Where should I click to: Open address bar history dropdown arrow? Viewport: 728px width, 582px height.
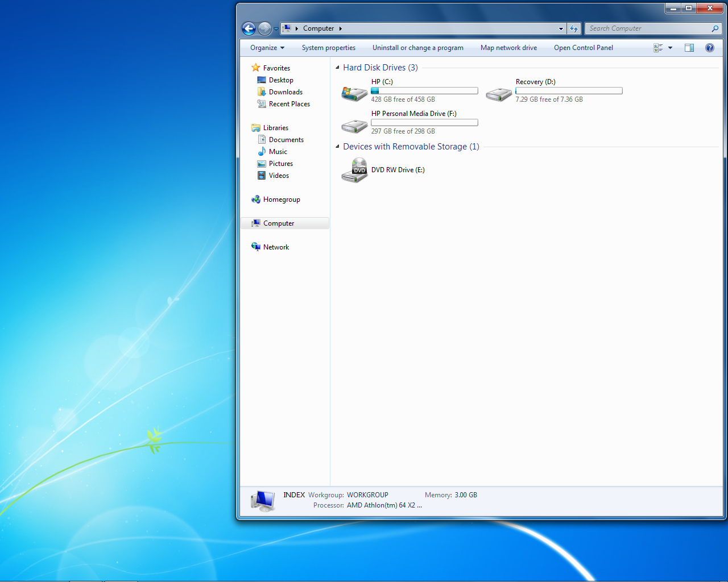coord(561,28)
